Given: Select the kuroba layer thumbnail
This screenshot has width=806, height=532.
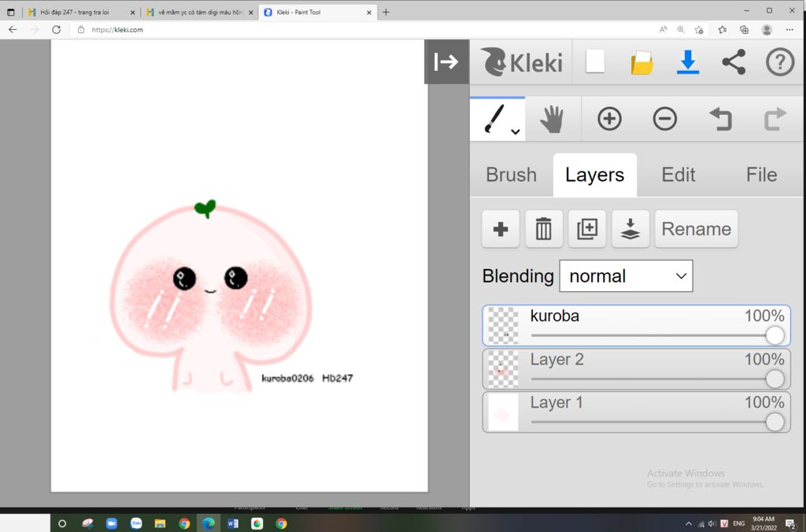Looking at the screenshot, I should point(503,325).
